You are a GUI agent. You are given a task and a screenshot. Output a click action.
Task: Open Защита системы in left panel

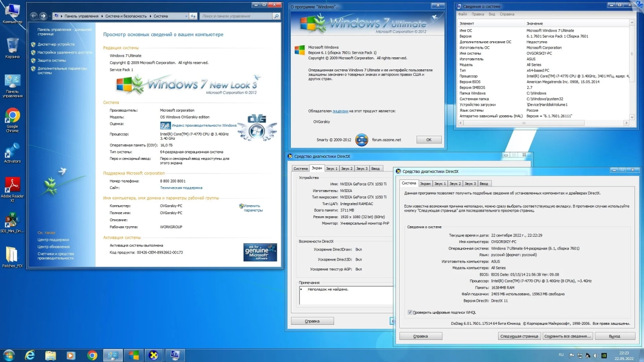51,60
